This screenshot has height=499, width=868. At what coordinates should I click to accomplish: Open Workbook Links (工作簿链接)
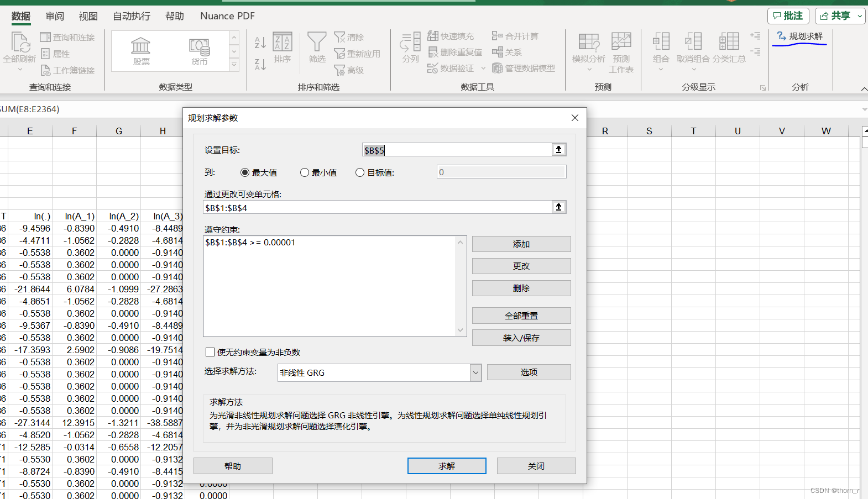click(69, 70)
